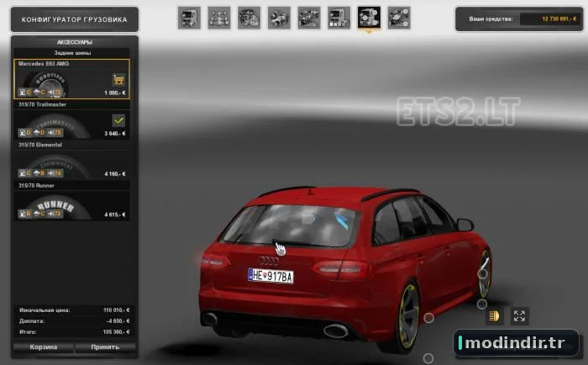This screenshot has height=365, width=588.
Task: Click the shopping cart icon on Mercedes E63 AMG
Action: click(118, 80)
